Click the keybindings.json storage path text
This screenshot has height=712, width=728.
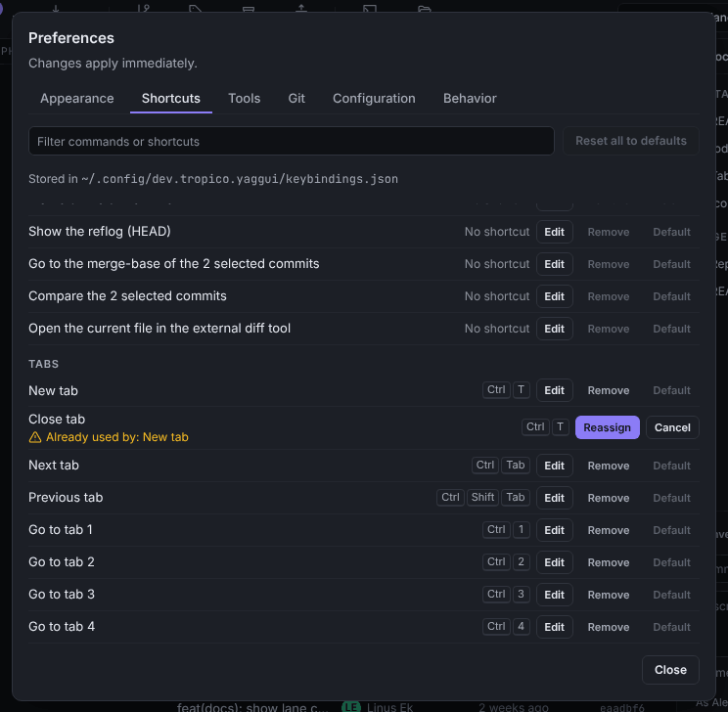pos(240,179)
